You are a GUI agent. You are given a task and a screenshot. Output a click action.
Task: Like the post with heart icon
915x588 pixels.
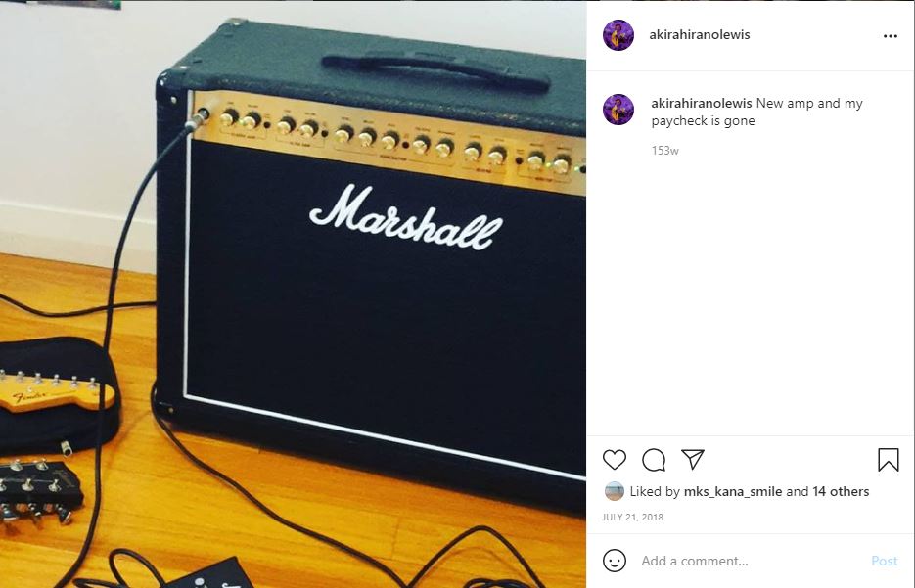click(614, 460)
